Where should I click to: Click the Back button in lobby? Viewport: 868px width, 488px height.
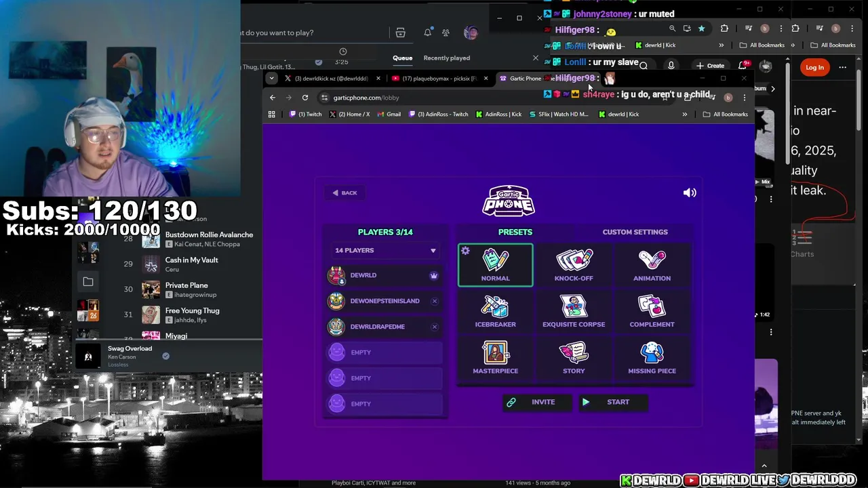coord(344,193)
